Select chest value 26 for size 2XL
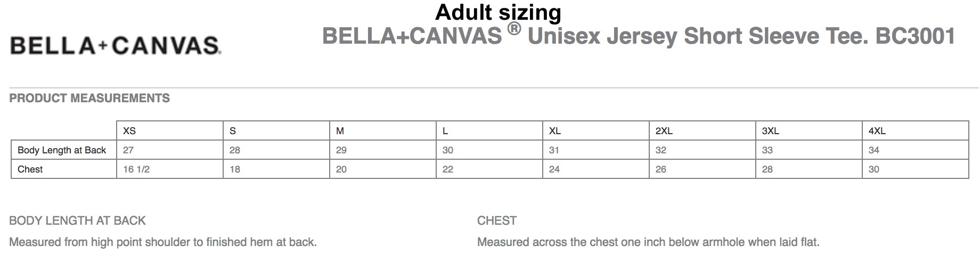The image size is (980, 262). (x=661, y=169)
